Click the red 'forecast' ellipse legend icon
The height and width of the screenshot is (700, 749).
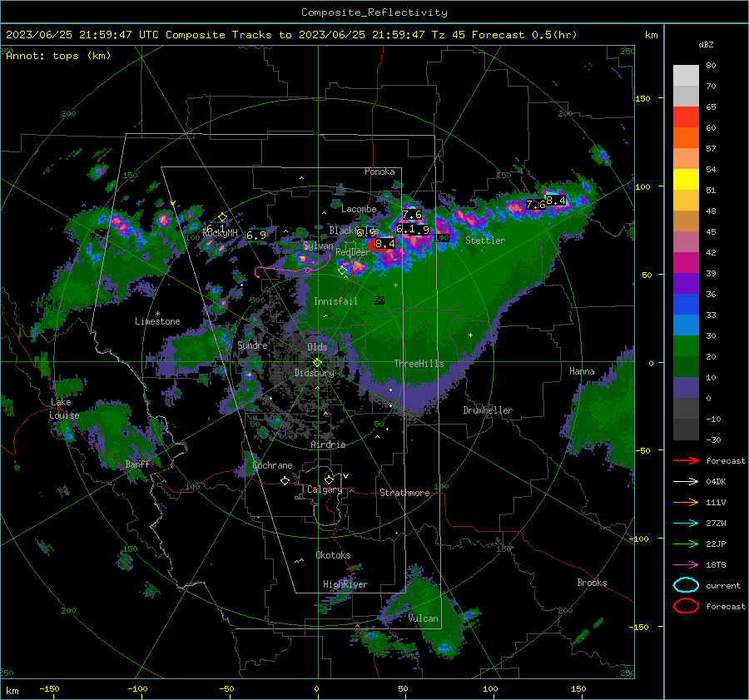point(686,606)
